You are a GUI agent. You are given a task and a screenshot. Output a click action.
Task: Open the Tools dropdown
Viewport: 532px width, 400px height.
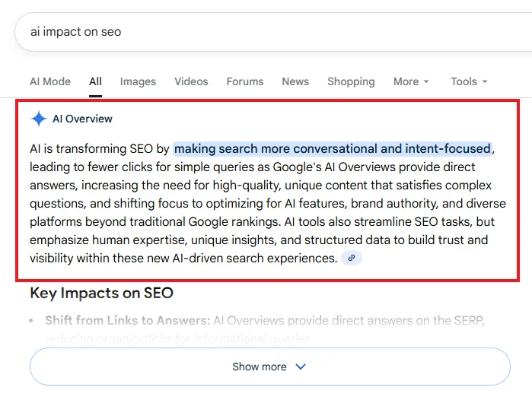[469, 81]
